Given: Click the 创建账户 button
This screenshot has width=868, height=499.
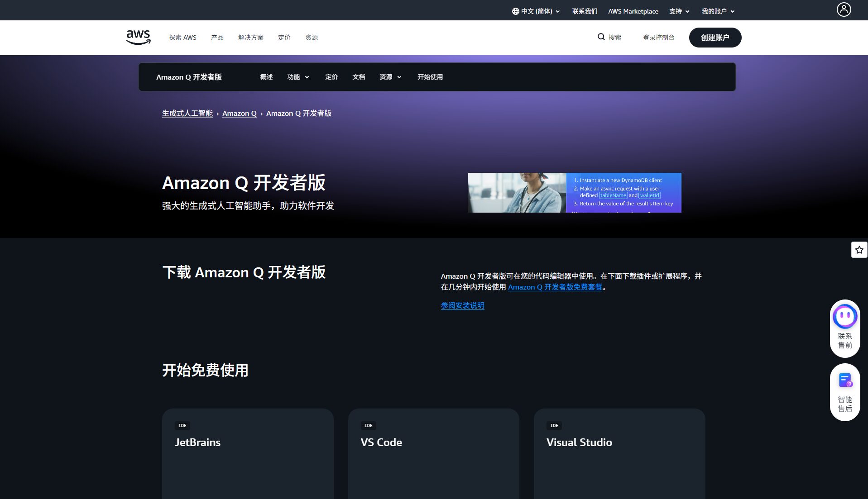Looking at the screenshot, I should 715,38.
